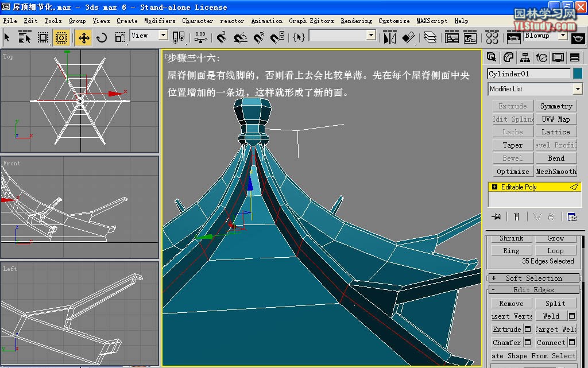The image size is (588, 368).
Task: Apply the Bend modifier
Action: pyautogui.click(x=556, y=158)
